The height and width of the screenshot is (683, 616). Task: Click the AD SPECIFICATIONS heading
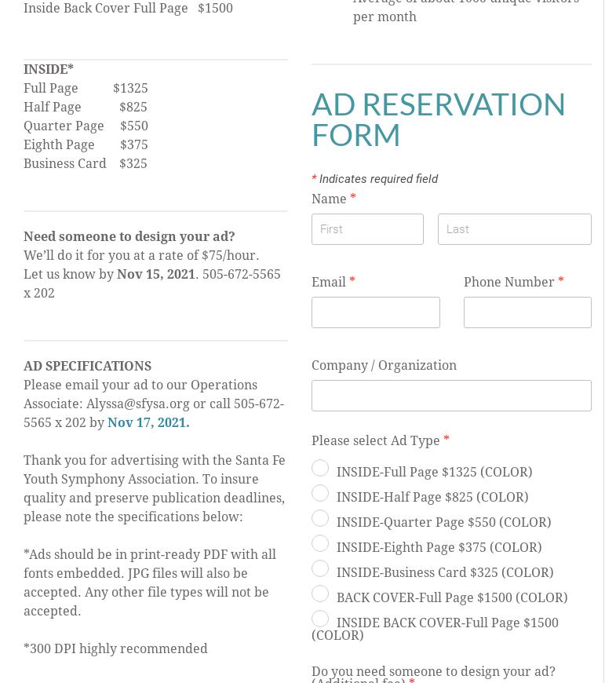point(88,366)
